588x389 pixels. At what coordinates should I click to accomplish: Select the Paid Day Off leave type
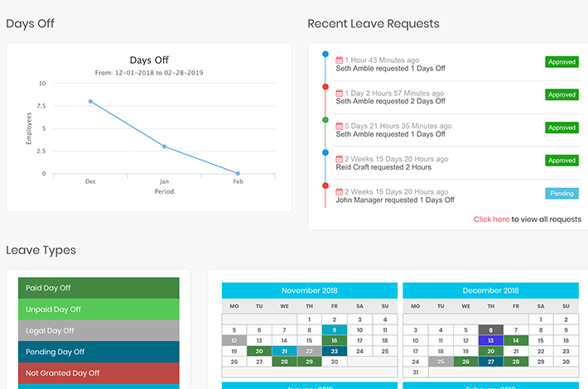click(99, 288)
